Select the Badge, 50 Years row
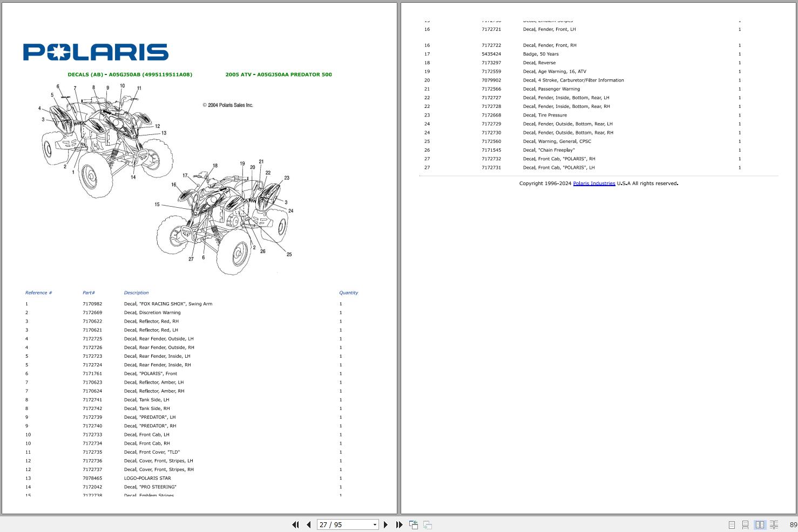Image resolution: width=798 pixels, height=532 pixels. click(540, 54)
